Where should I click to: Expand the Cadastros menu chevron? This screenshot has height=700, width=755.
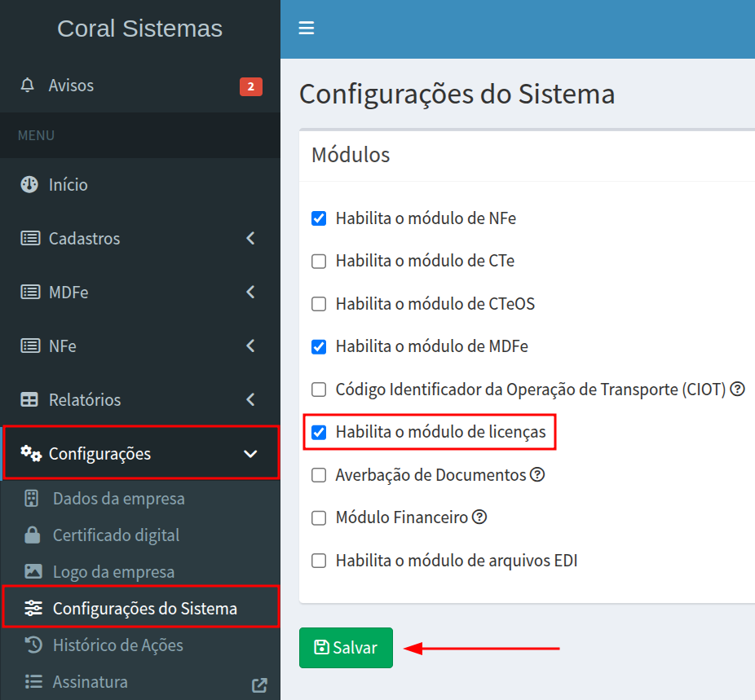250,239
